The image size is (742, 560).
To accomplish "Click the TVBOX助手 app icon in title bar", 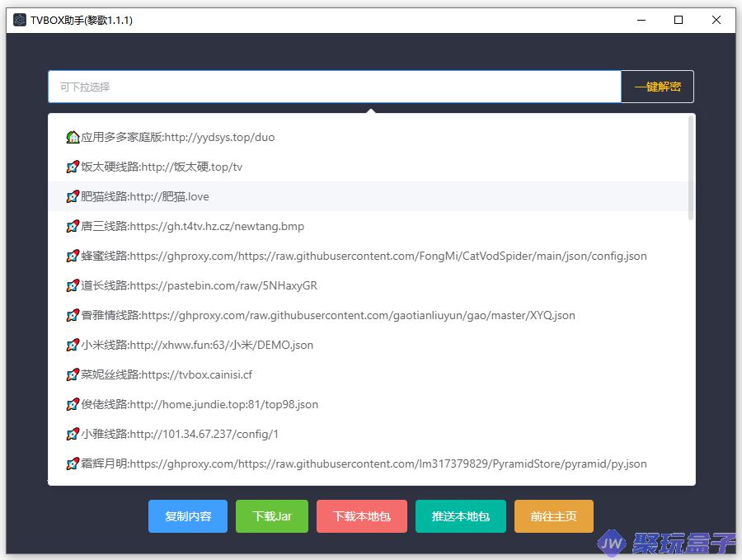I will 20,20.
